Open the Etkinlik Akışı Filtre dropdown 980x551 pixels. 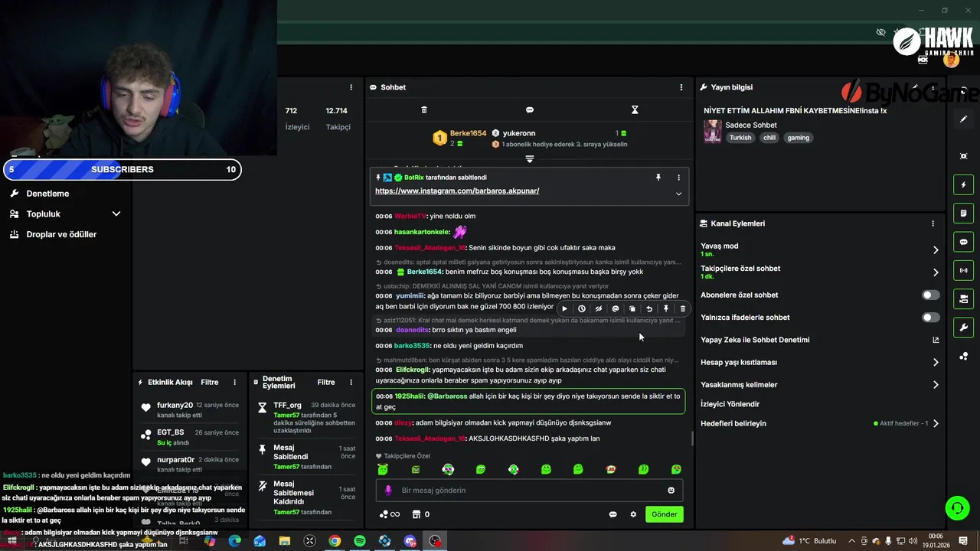[209, 382]
